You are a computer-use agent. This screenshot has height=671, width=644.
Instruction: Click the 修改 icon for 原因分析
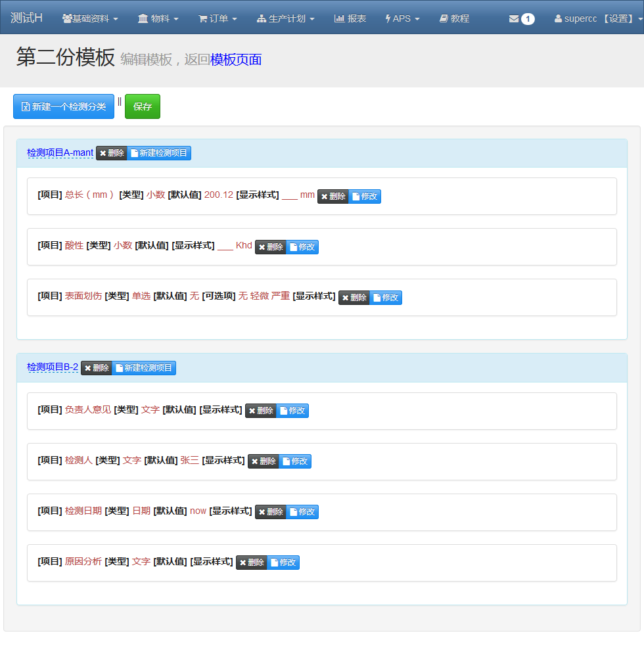click(x=283, y=562)
